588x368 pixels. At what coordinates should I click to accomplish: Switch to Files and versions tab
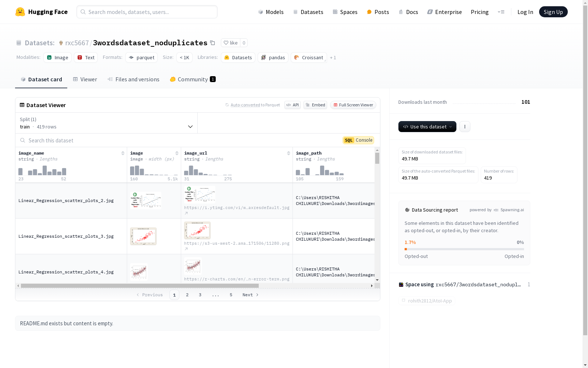(133, 79)
